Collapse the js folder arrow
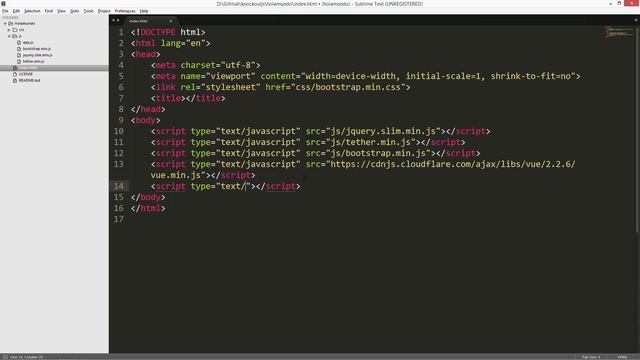Image resolution: width=640 pixels, height=360 pixels. tap(9, 36)
